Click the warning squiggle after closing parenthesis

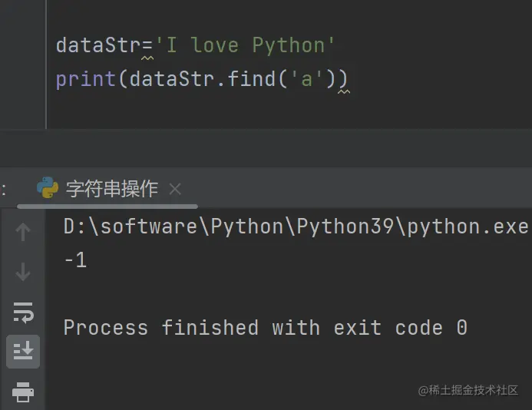(x=344, y=91)
